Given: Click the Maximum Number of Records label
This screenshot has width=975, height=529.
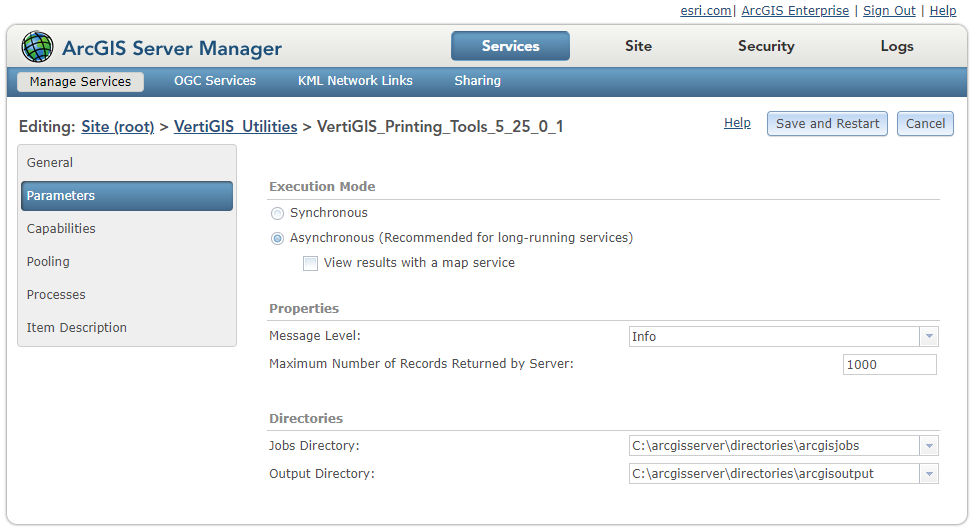Looking at the screenshot, I should point(422,364).
